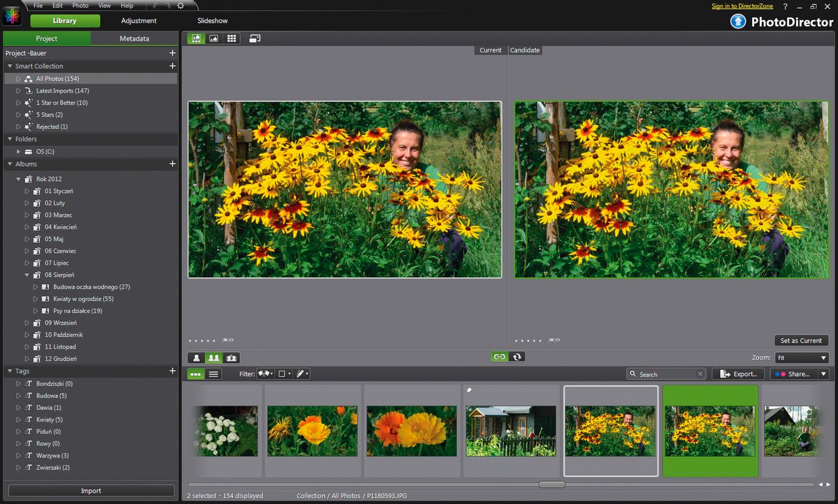Open preferences gear icon
Viewport: 838px width, 504px height.
click(181, 5)
